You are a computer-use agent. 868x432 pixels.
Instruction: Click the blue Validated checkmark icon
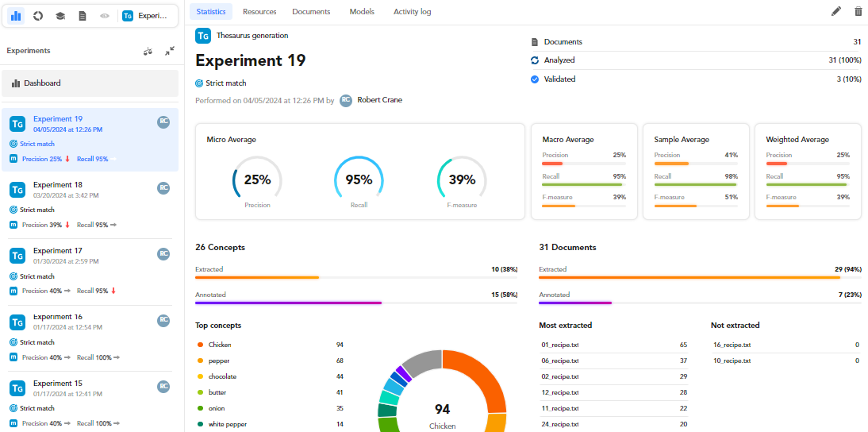[535, 79]
